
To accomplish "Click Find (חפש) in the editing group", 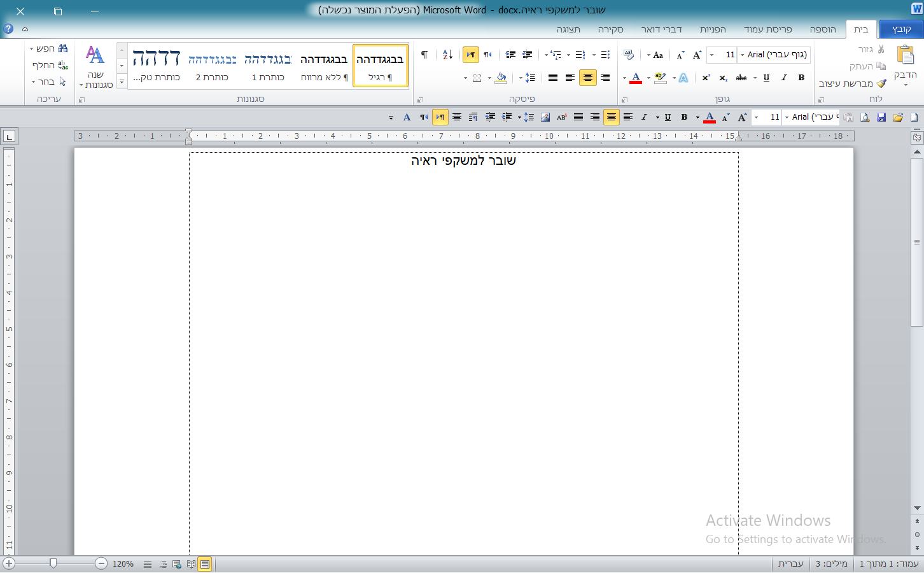I will (x=51, y=48).
